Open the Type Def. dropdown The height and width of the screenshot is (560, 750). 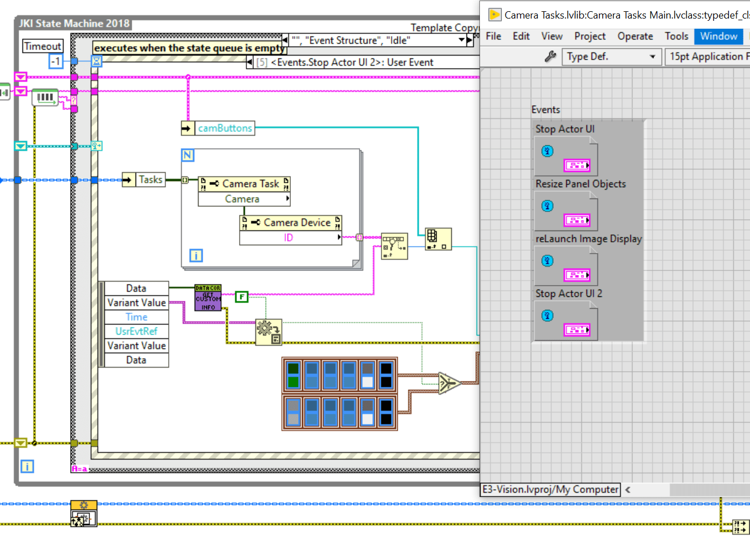click(653, 56)
